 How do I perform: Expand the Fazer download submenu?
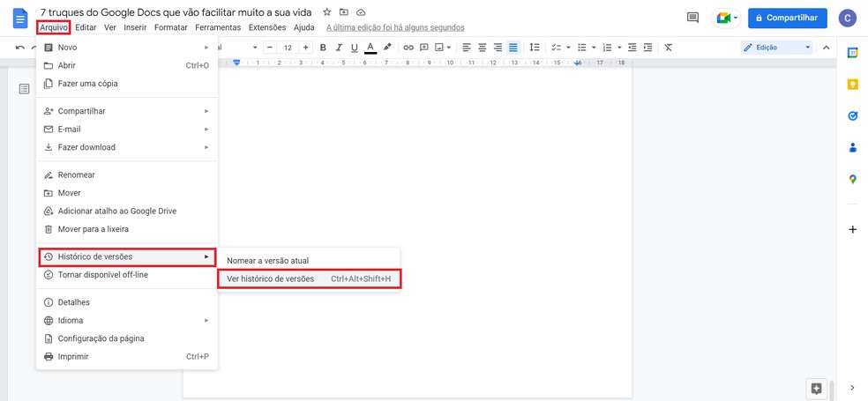pyautogui.click(x=127, y=147)
